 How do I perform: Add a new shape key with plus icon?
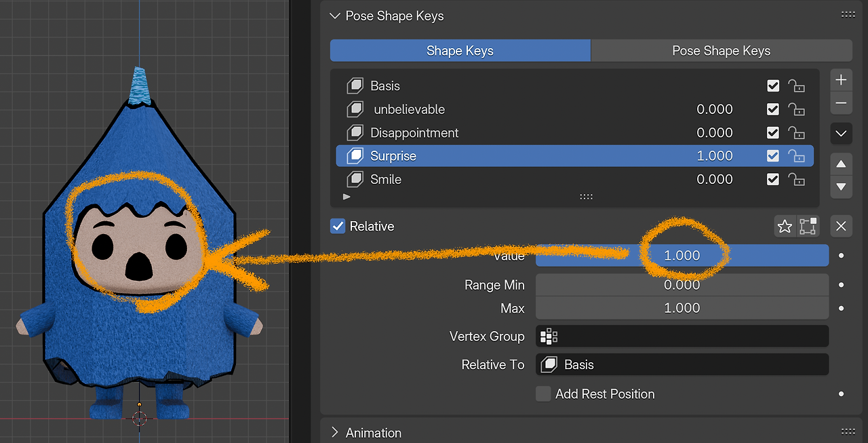pos(841,79)
